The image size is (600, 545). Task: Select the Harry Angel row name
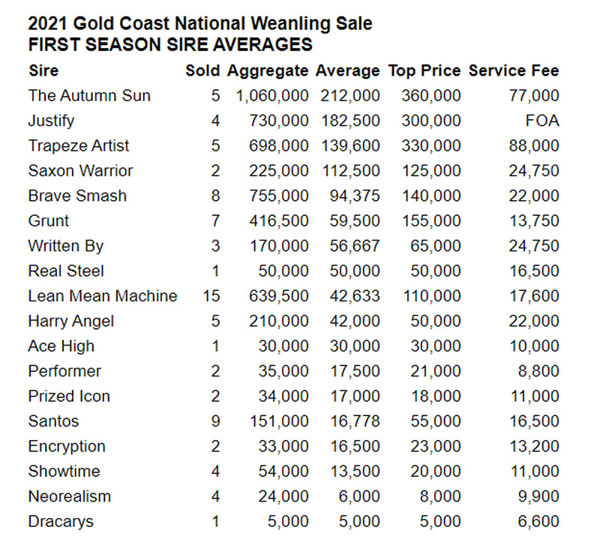[x=72, y=321]
